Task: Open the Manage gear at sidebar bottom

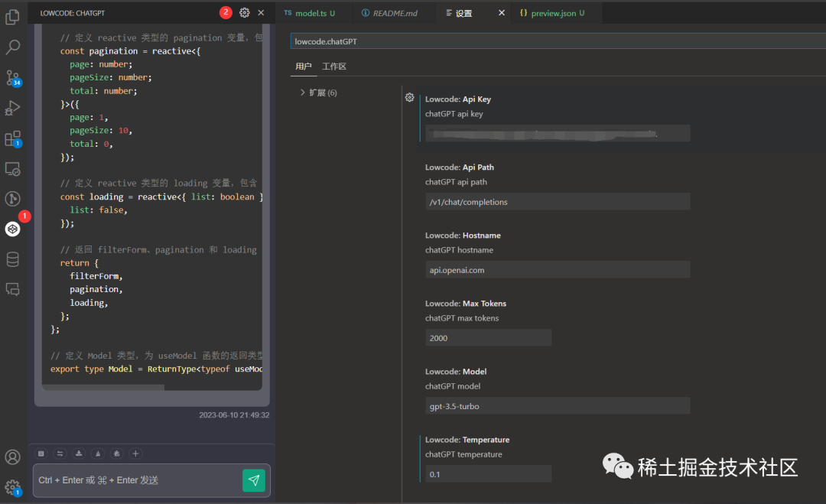Action: [x=13, y=488]
